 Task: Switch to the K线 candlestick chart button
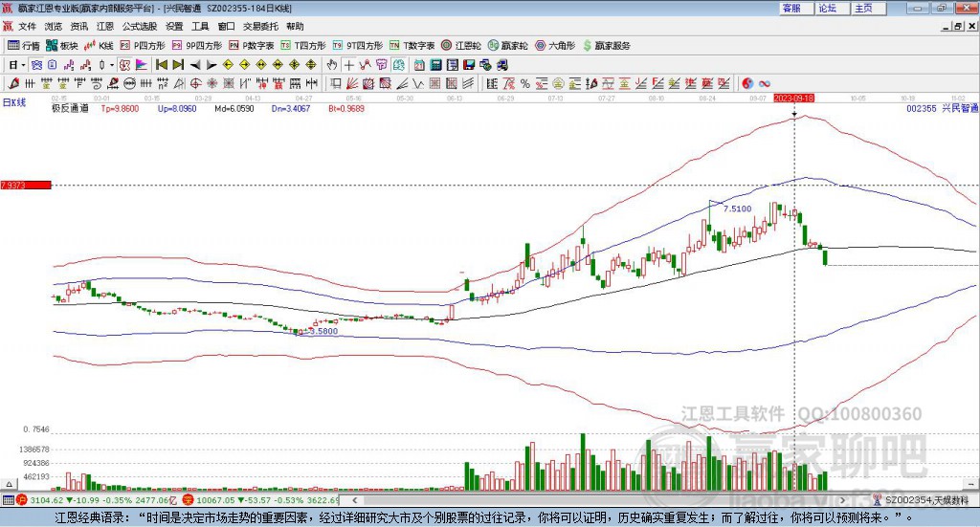point(99,46)
